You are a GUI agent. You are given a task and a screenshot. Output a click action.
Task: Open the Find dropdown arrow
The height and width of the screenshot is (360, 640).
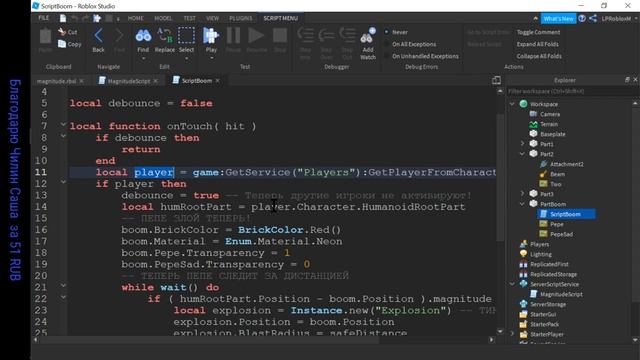[x=143, y=58]
